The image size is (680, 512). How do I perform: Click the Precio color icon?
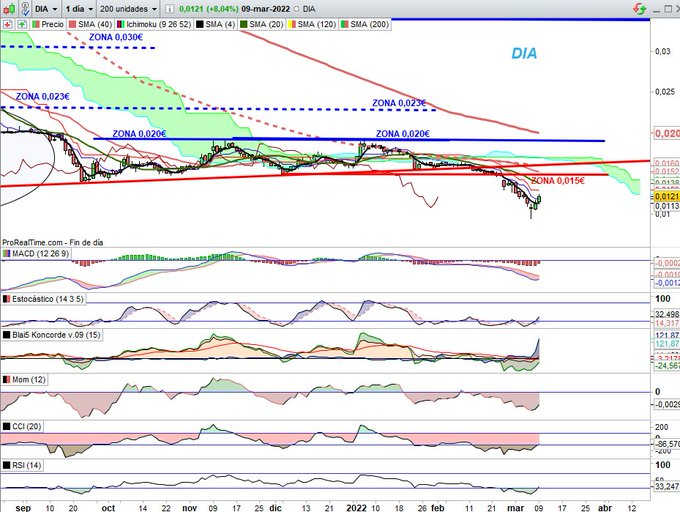(36, 24)
